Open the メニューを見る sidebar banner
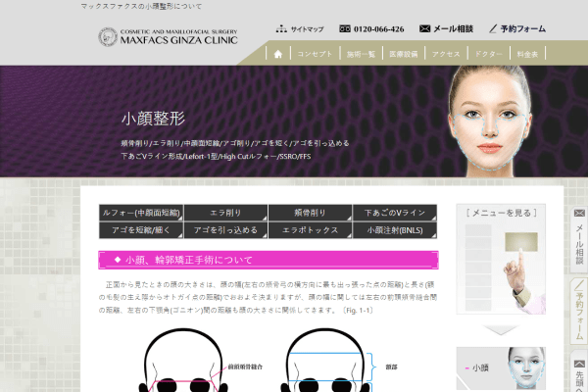 click(x=501, y=259)
